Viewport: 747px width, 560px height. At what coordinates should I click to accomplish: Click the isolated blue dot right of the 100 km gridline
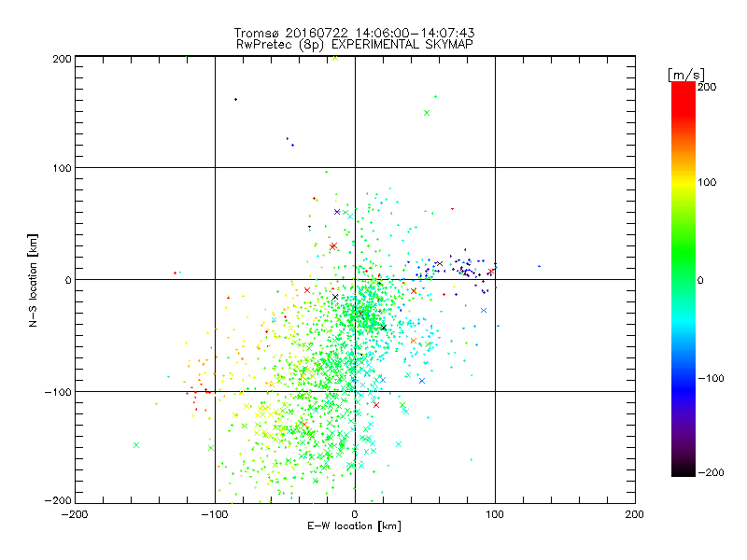[x=539, y=266]
